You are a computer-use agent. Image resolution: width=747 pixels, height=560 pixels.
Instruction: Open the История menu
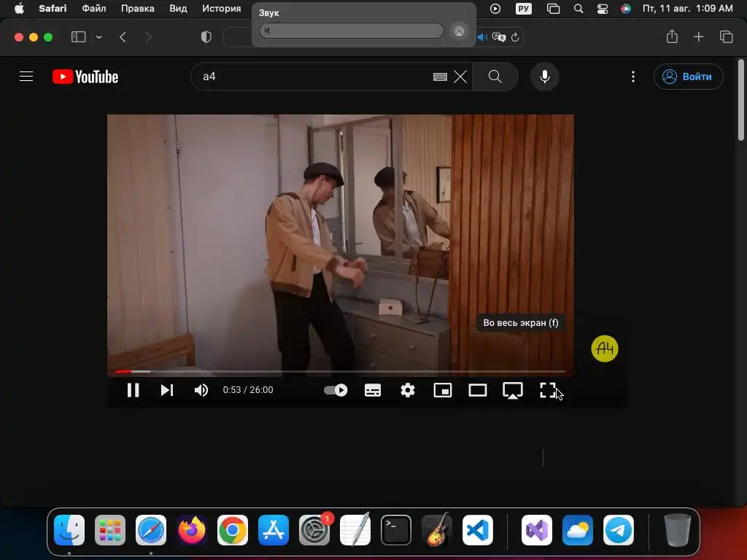tap(222, 9)
